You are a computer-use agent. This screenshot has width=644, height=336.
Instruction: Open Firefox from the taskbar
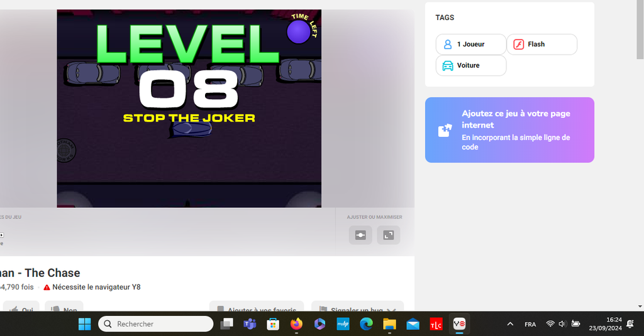click(296, 324)
